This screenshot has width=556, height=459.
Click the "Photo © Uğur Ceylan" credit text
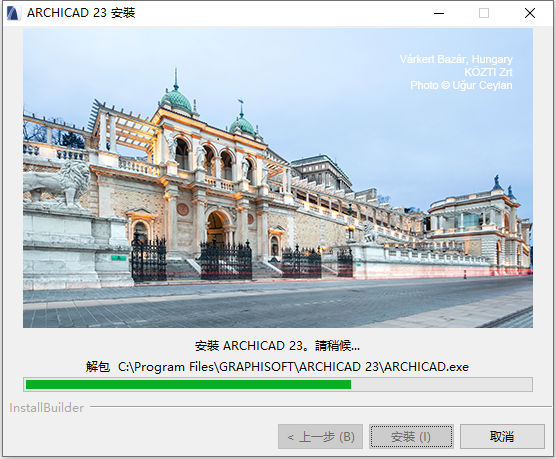point(461,85)
